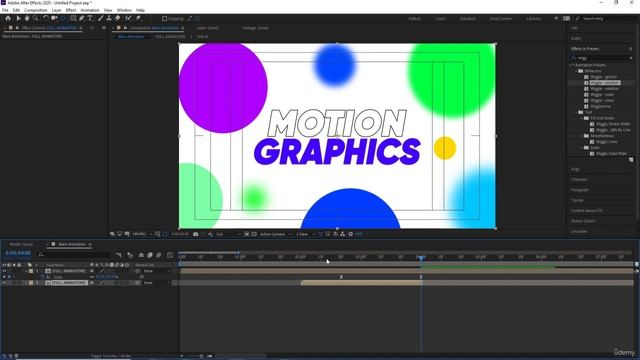The height and width of the screenshot is (360, 640).
Task: Select the Clone Stamp tool
Action: pos(109,18)
